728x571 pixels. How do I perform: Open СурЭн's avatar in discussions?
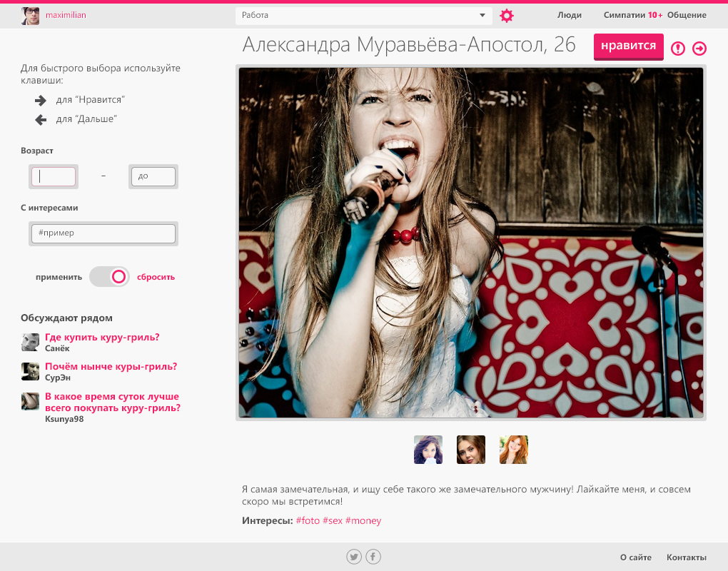30,371
